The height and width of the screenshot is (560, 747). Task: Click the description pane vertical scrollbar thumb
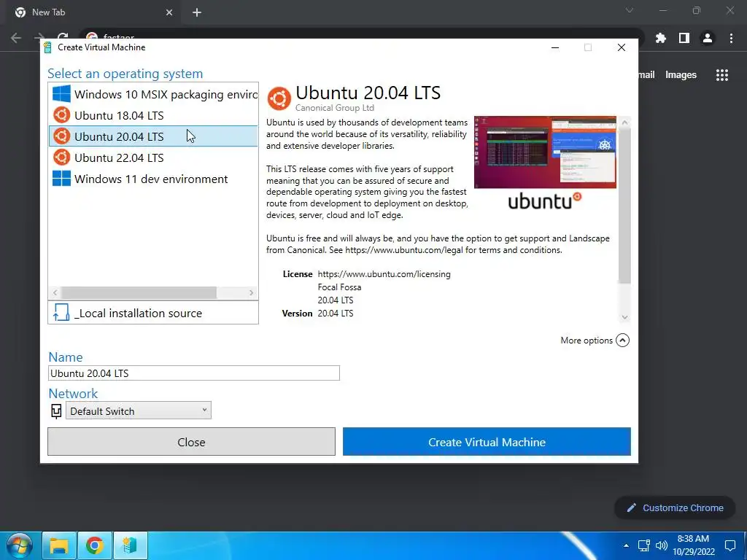pyautogui.click(x=624, y=206)
